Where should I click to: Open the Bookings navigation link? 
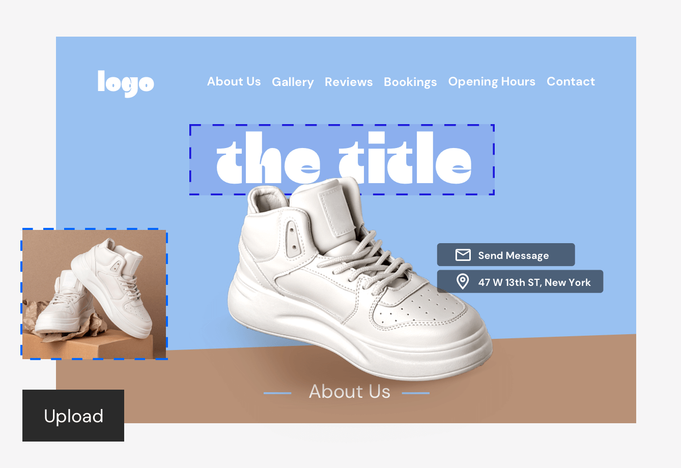pyautogui.click(x=410, y=82)
